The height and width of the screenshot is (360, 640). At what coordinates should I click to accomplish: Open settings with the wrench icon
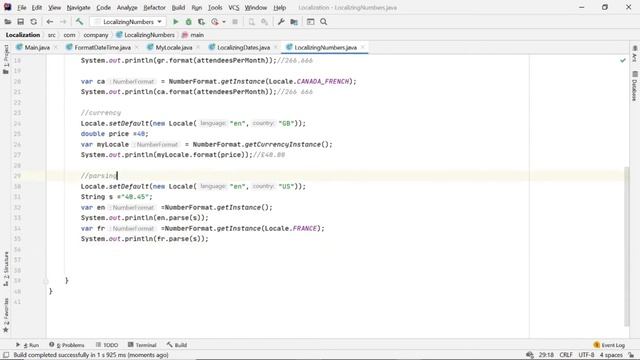[x=281, y=22]
